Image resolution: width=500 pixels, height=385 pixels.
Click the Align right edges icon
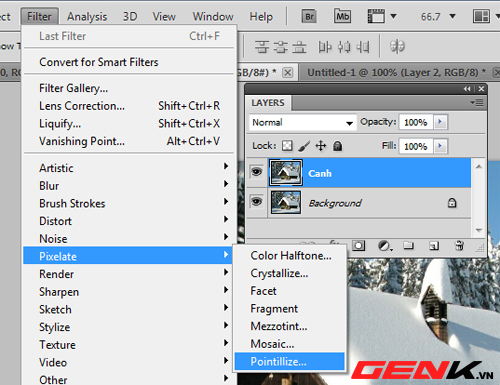pos(363,47)
